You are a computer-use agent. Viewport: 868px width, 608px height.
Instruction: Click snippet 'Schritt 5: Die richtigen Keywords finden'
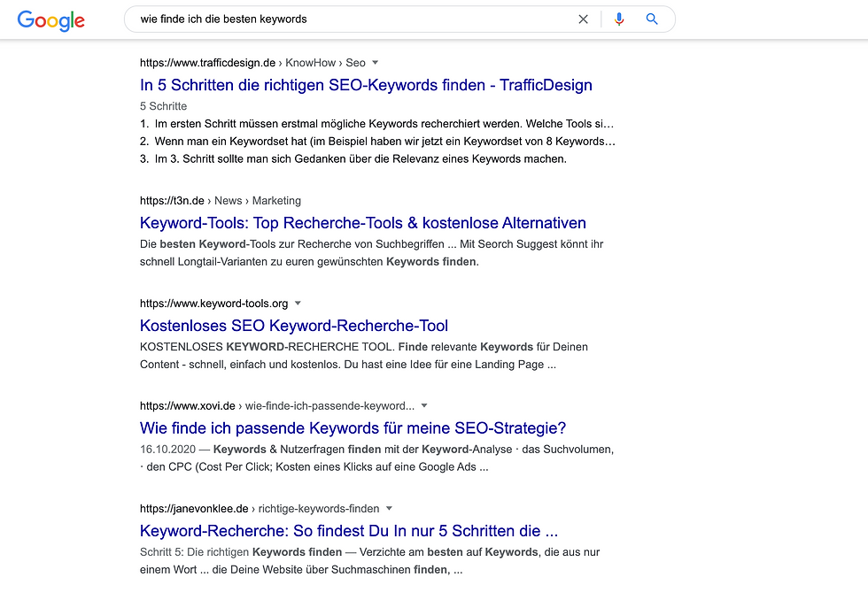(x=370, y=560)
